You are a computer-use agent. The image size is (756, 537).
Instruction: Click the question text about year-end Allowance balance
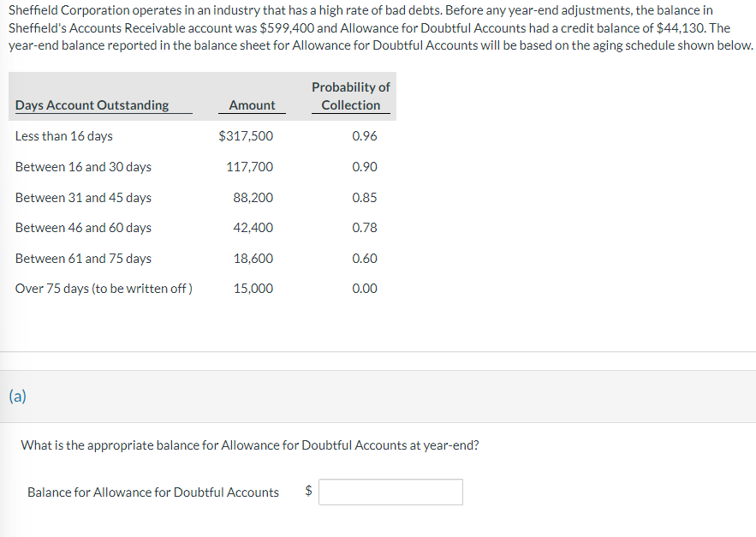point(250,445)
